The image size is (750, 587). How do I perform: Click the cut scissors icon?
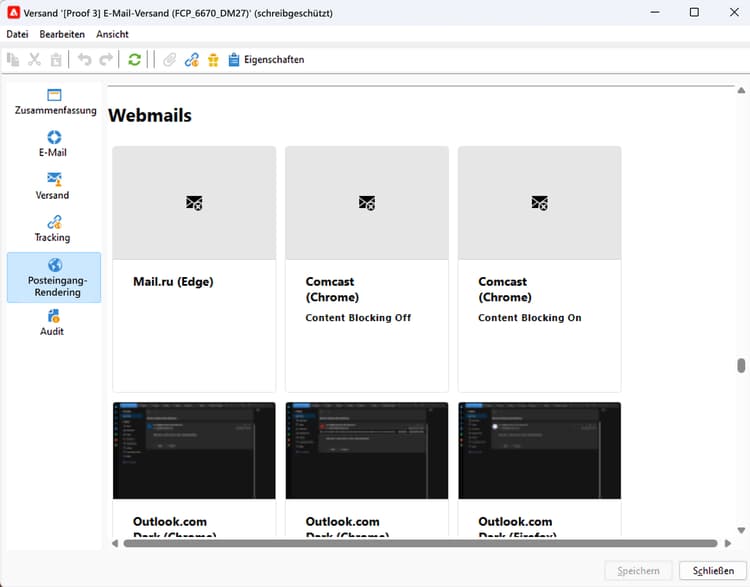[34, 60]
